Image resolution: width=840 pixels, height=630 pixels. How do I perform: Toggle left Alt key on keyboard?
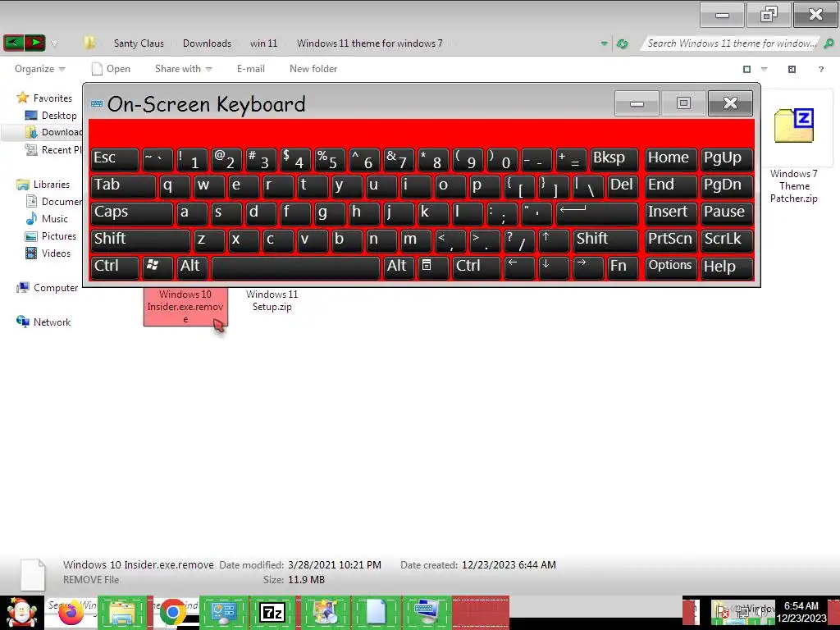tap(192, 267)
